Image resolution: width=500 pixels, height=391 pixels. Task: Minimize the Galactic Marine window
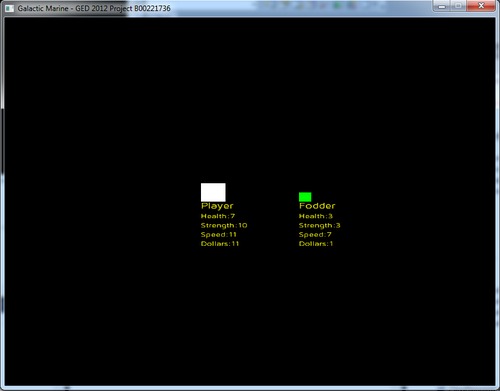tap(442, 6)
